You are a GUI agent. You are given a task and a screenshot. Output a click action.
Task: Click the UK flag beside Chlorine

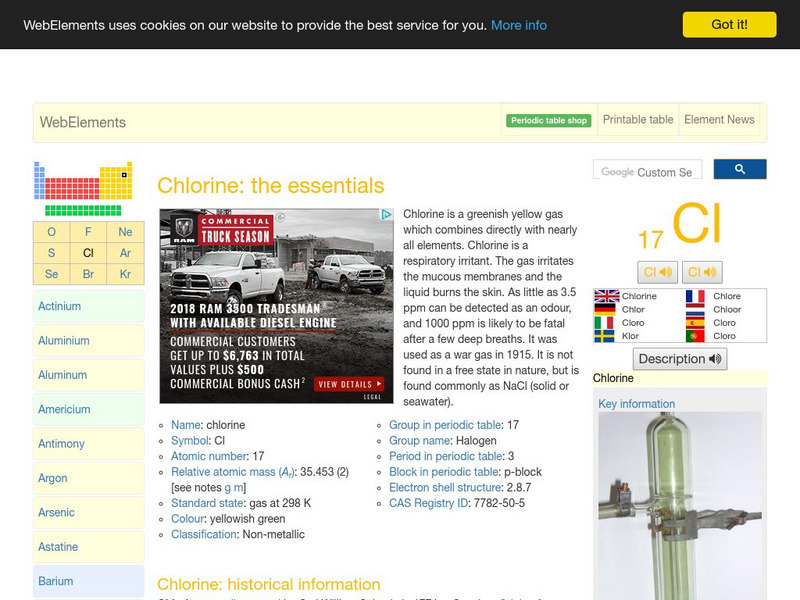click(x=606, y=296)
